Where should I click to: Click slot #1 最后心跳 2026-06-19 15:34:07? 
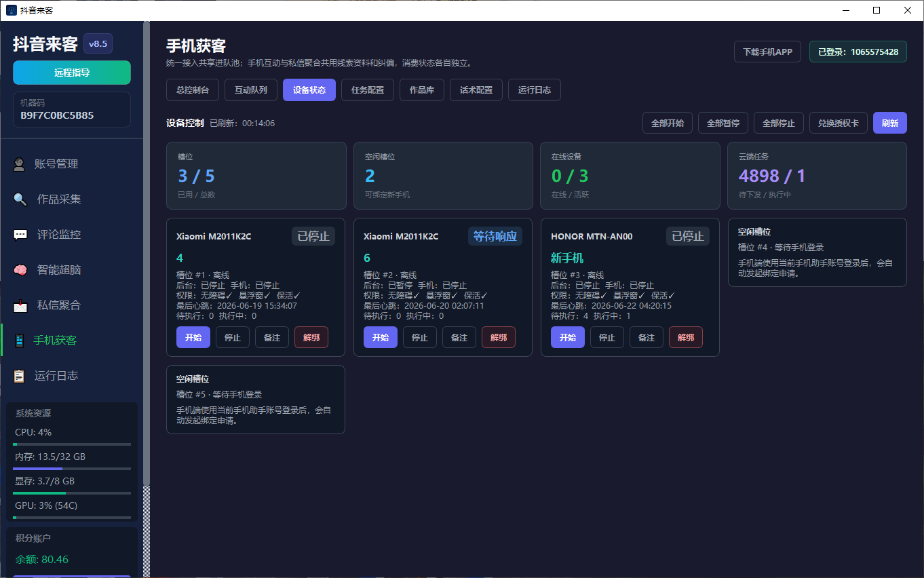coord(237,306)
